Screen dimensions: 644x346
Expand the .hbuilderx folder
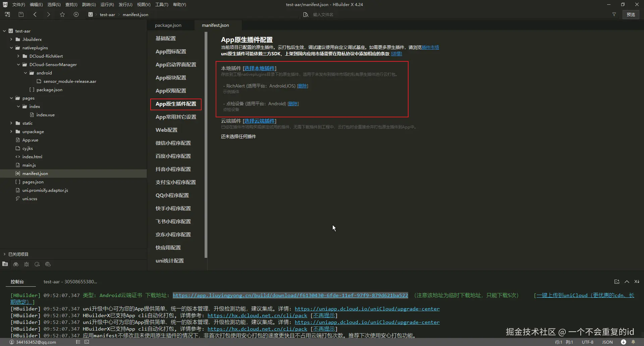coord(11,39)
